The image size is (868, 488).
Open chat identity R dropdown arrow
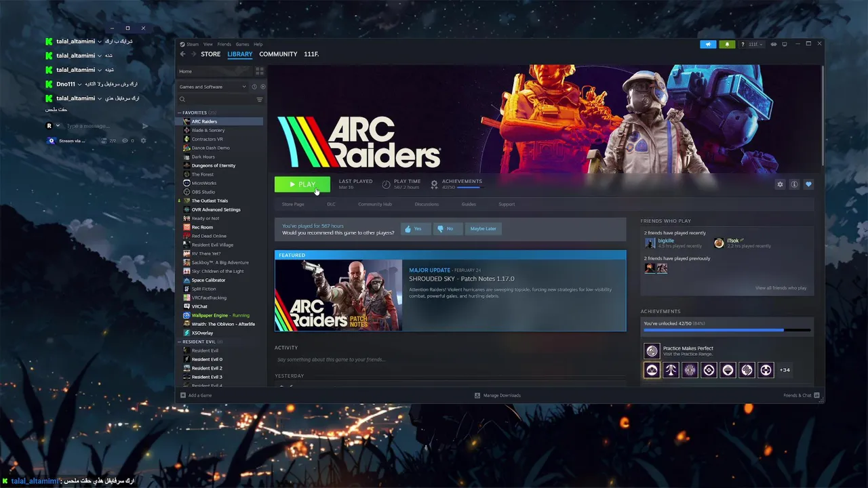point(58,126)
